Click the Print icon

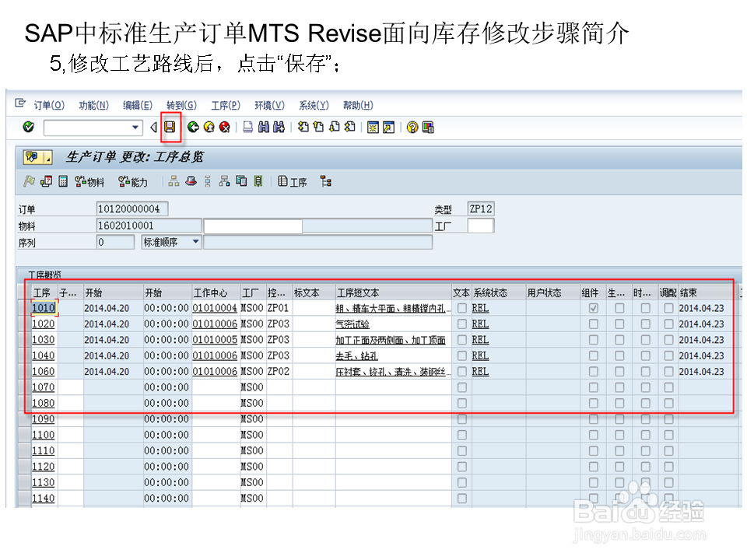click(x=247, y=127)
